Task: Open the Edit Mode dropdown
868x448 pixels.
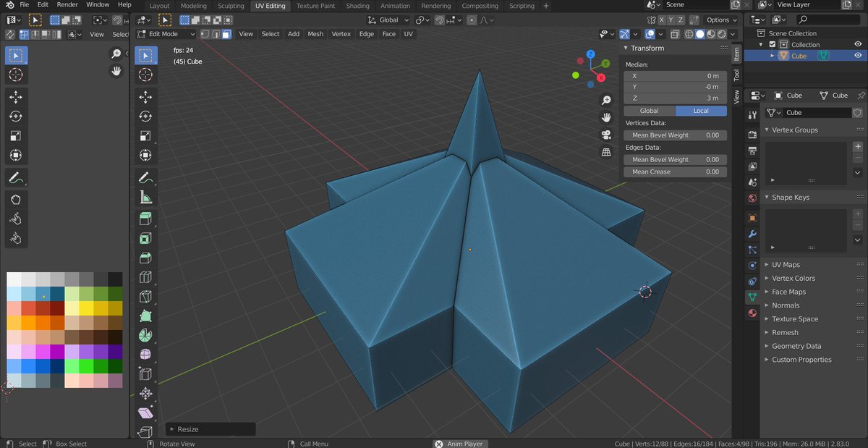Action: pyautogui.click(x=166, y=34)
